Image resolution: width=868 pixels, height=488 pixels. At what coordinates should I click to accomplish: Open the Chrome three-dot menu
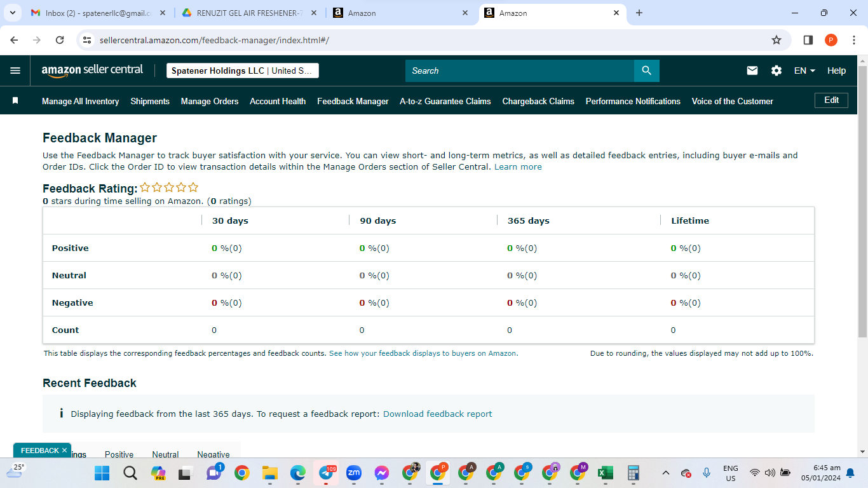tap(854, 40)
